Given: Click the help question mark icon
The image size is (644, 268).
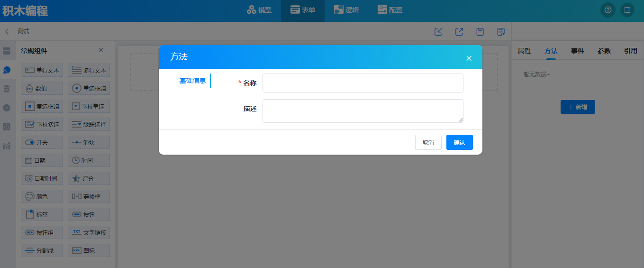Looking at the screenshot, I should (x=608, y=10).
